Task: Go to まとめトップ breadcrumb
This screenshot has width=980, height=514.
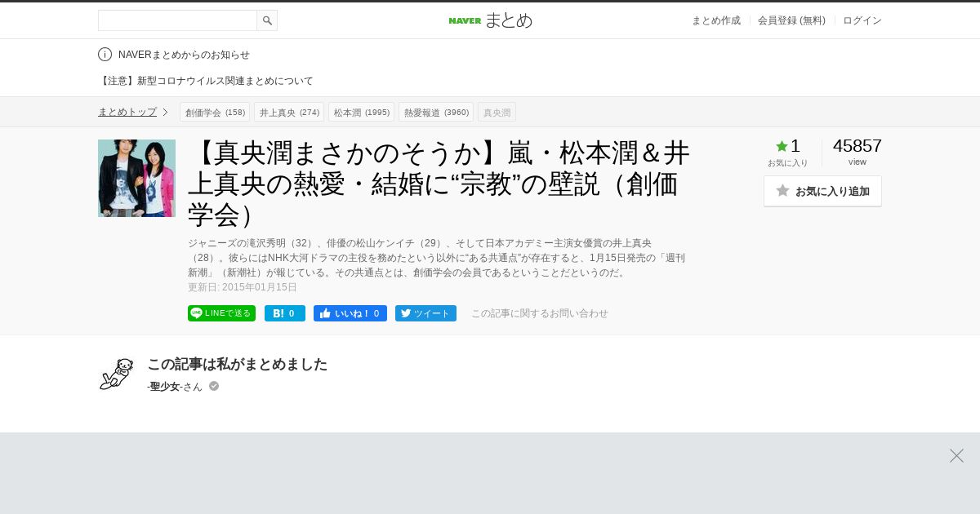Action: 127,112
